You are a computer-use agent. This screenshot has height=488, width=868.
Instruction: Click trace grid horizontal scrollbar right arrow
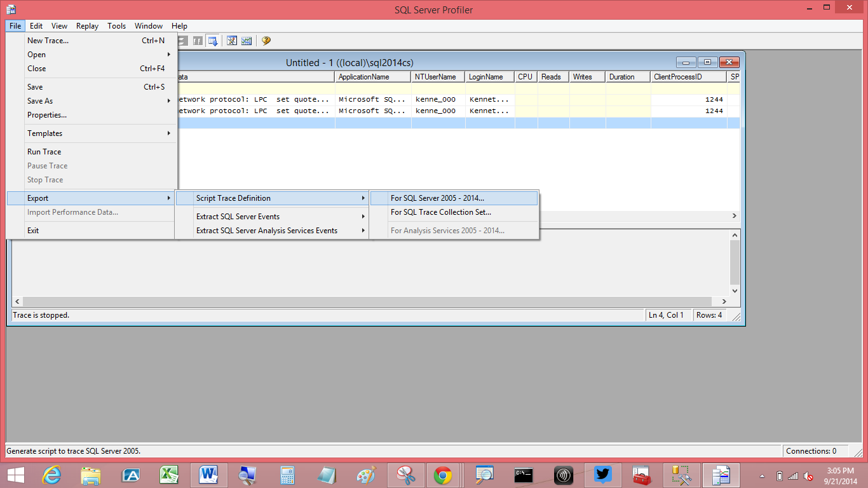coord(735,216)
